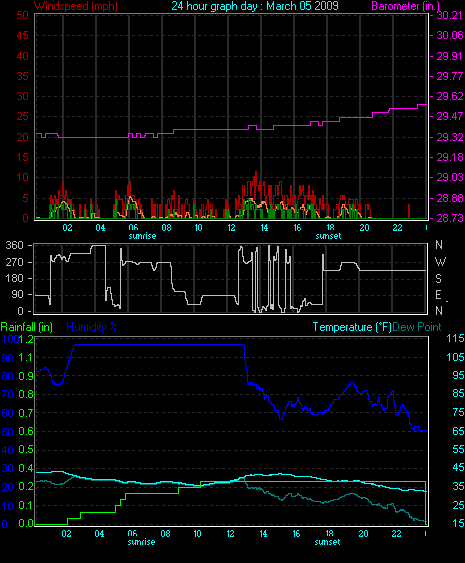Click the 'Humidity %' legend label

pyautogui.click(x=92, y=327)
